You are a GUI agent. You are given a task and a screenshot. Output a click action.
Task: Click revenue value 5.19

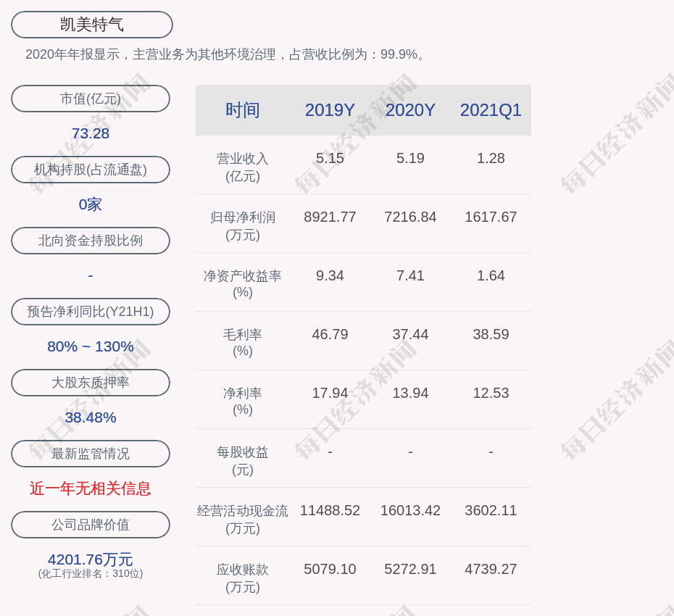tap(410, 158)
